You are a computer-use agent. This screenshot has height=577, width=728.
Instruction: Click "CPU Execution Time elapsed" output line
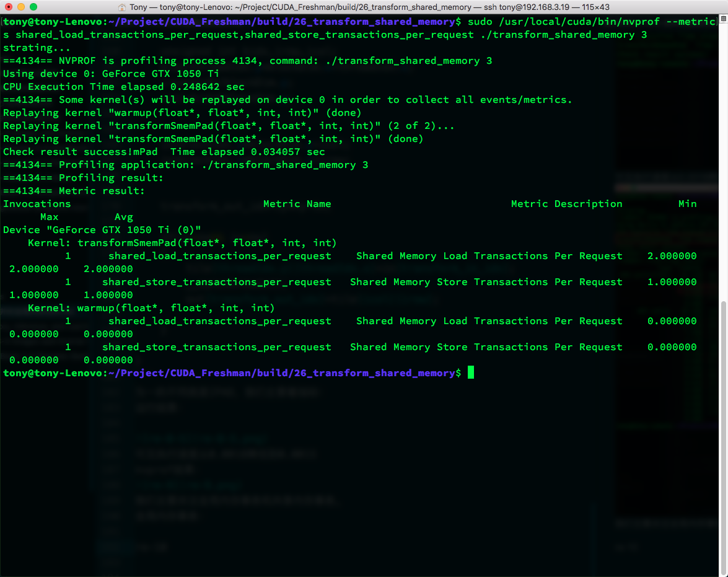124,87
